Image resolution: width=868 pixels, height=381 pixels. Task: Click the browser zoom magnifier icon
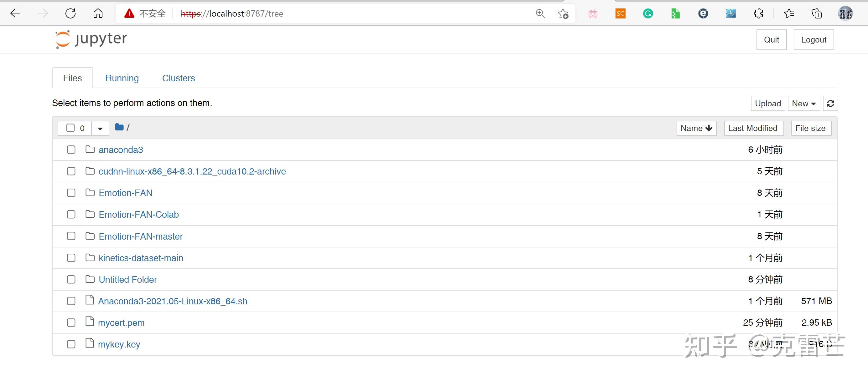point(540,13)
